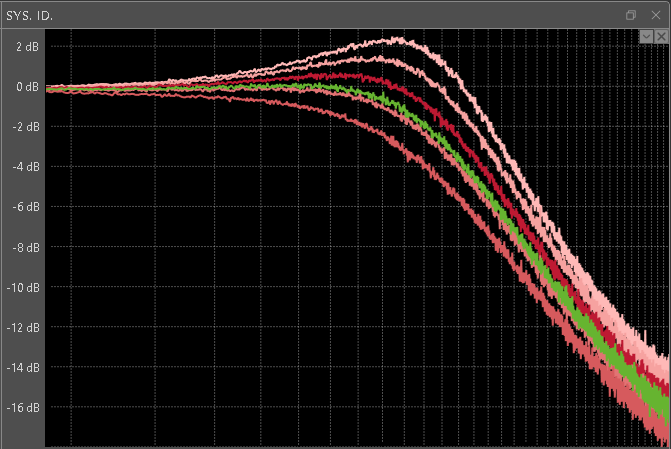671x449 pixels.
Task: Select the SYS. ID. title text
Action: tap(29, 16)
